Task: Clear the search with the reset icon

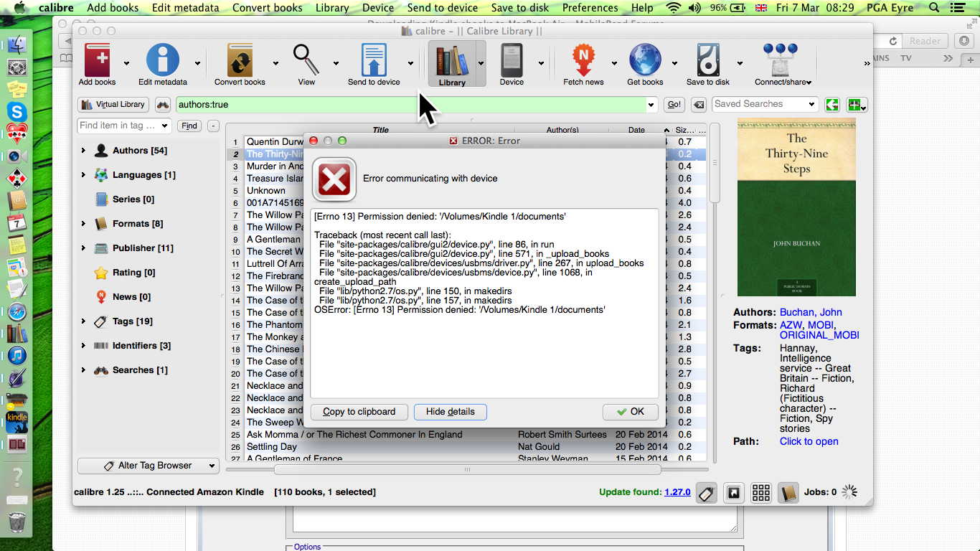Action: (x=698, y=105)
